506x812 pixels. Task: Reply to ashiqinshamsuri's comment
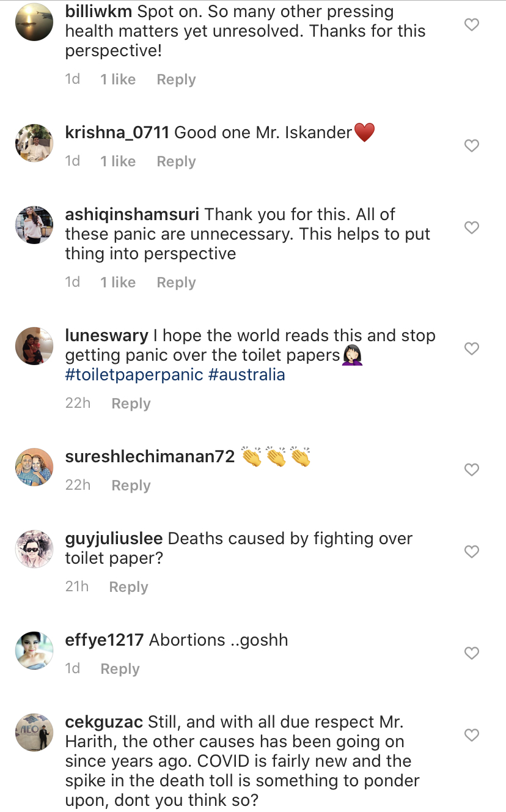tap(176, 282)
